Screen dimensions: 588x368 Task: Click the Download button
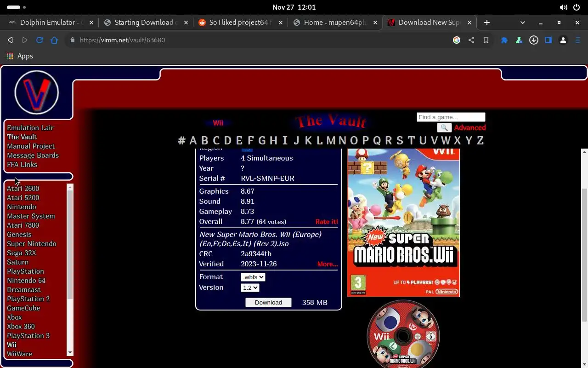(x=268, y=302)
